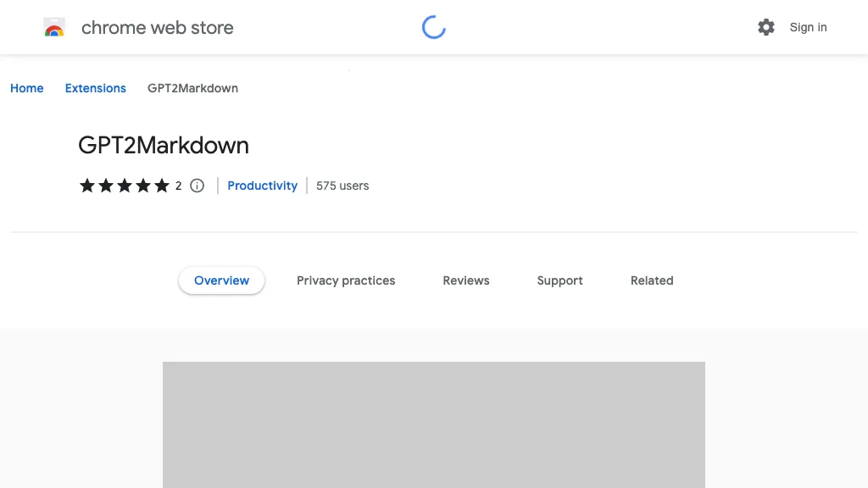This screenshot has height=488, width=868.
Task: Click the GPT2Markdown breadcrumb text
Action: click(192, 88)
